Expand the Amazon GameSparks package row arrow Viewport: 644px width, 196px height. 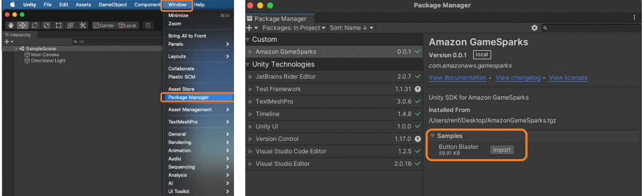[251, 52]
